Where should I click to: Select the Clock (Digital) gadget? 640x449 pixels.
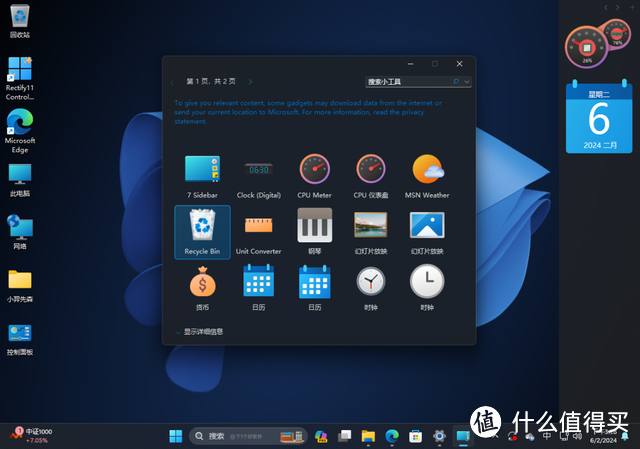259,176
